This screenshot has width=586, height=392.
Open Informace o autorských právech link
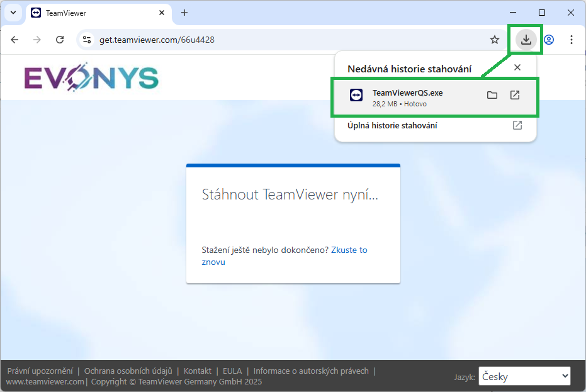pos(311,371)
